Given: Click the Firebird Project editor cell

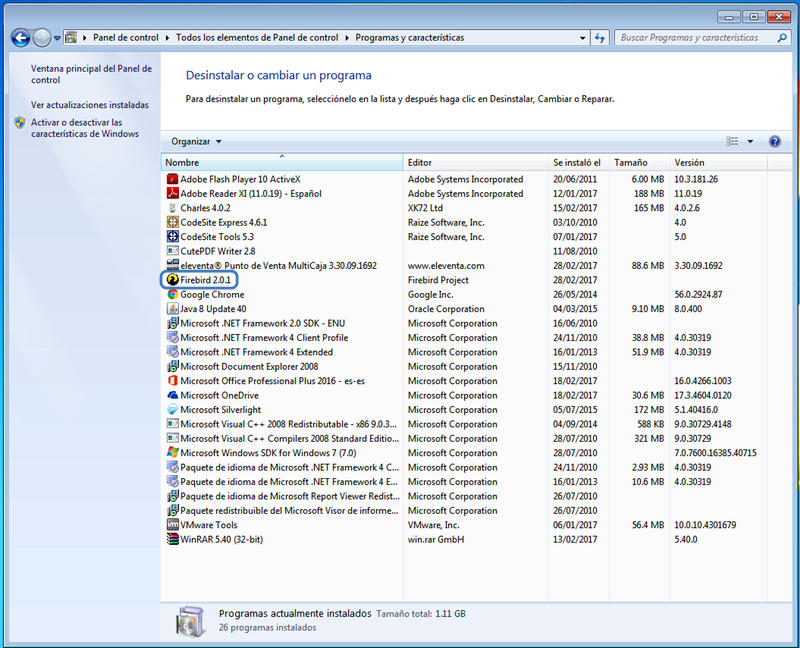Looking at the screenshot, I should (438, 280).
